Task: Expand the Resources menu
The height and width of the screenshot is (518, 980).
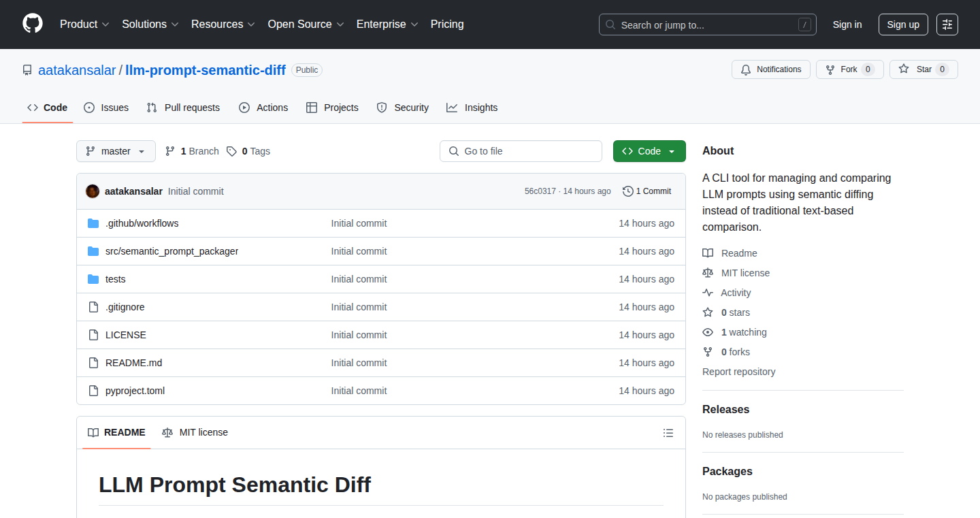Action: click(x=223, y=25)
